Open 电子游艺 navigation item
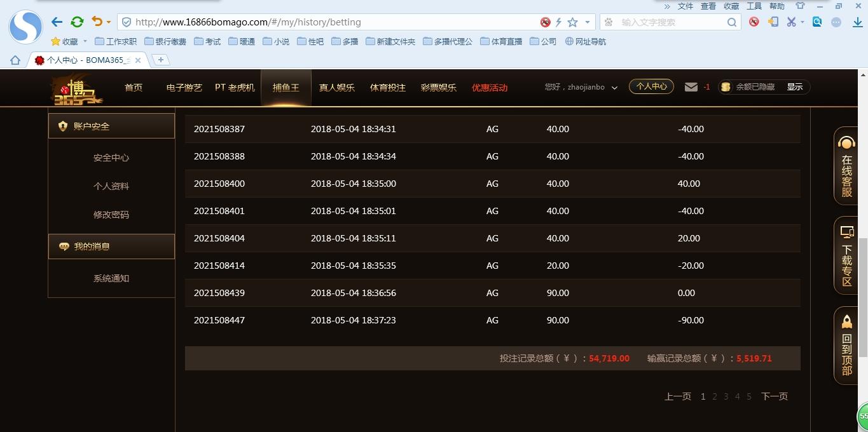The width and height of the screenshot is (868, 432). point(184,88)
